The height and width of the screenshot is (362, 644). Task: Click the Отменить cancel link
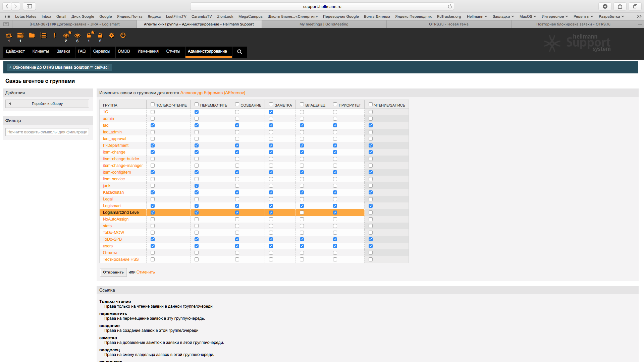click(x=146, y=272)
